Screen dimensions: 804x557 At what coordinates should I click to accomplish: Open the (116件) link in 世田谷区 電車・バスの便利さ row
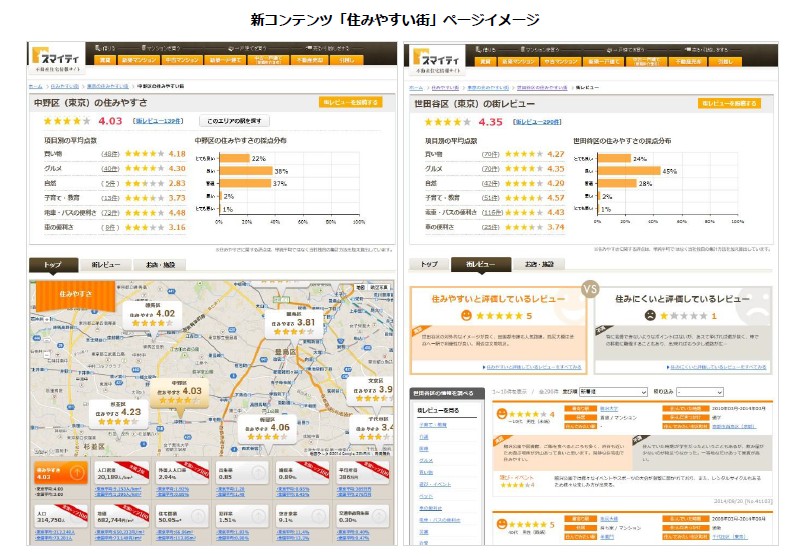point(492,212)
